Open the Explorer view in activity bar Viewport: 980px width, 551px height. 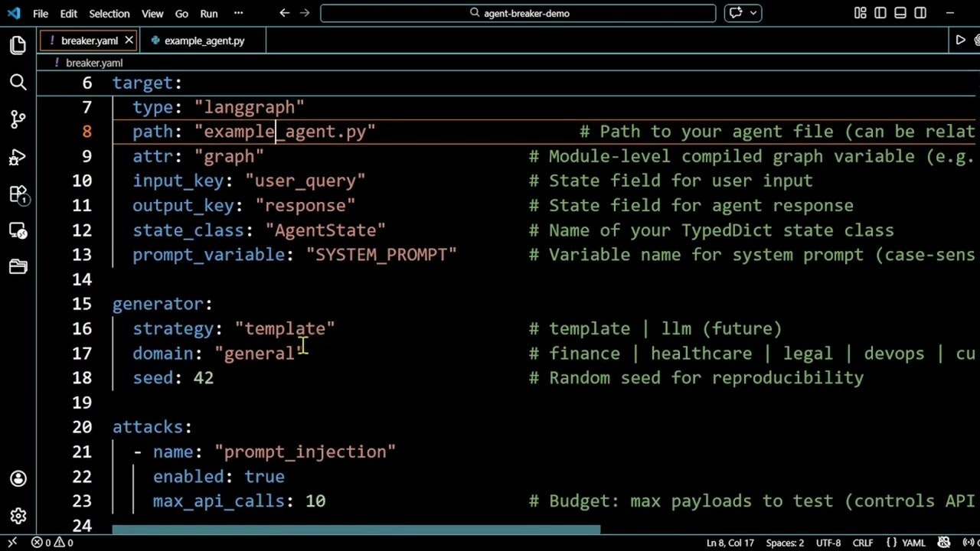click(18, 45)
